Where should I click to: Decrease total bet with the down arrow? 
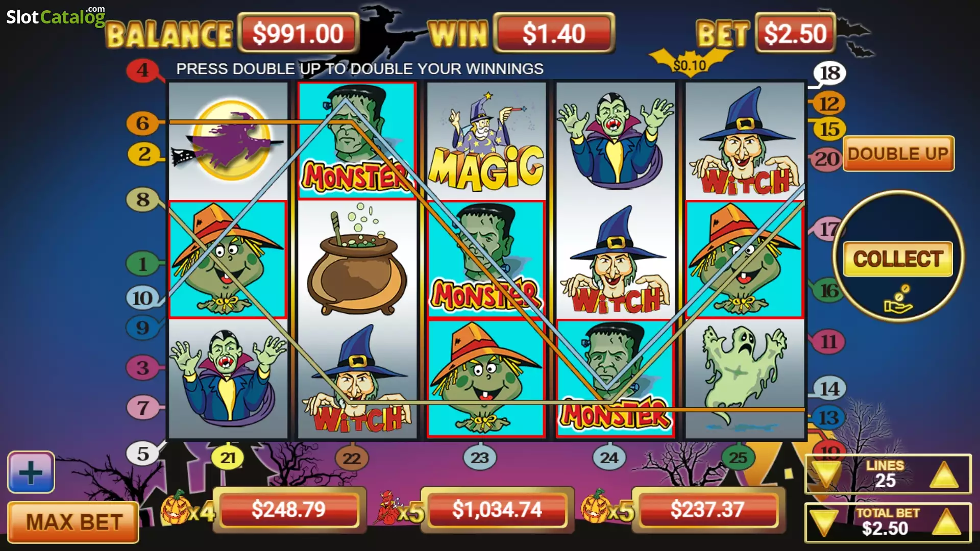[x=824, y=523]
